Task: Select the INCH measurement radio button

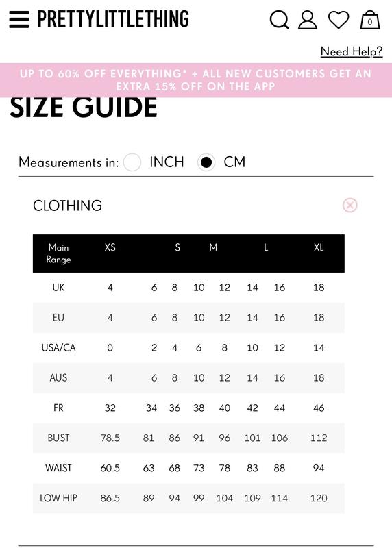Action: 132,162
